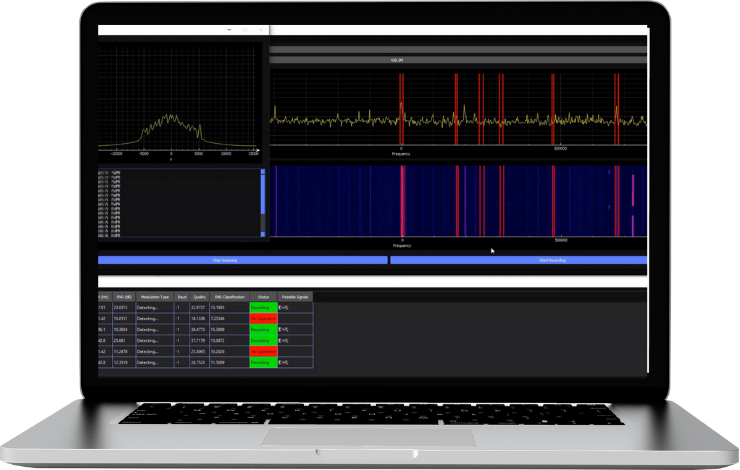Click the SNR (dB) column header
The image size is (740, 470).
(x=123, y=297)
